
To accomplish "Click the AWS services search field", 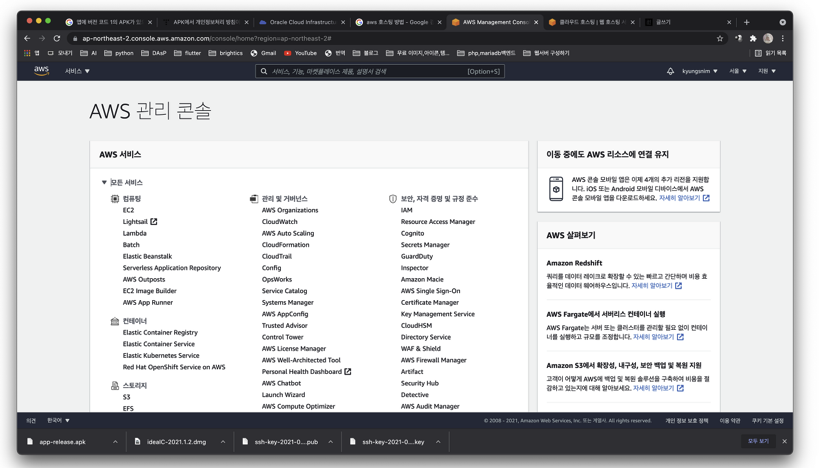I will (380, 72).
